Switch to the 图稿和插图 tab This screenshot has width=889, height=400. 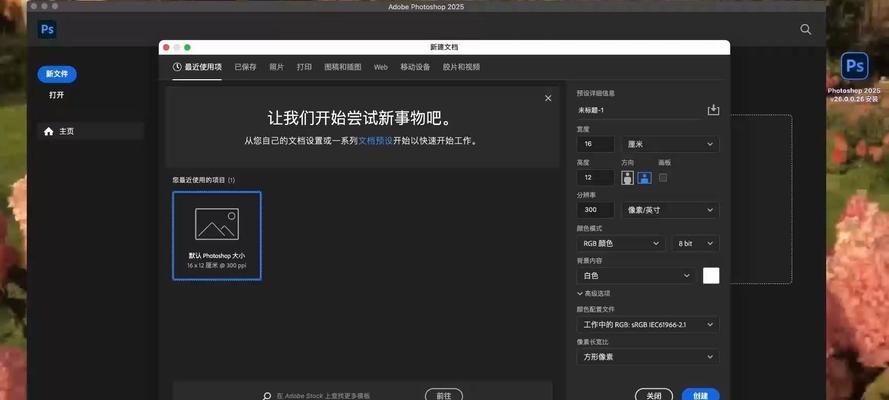342,67
